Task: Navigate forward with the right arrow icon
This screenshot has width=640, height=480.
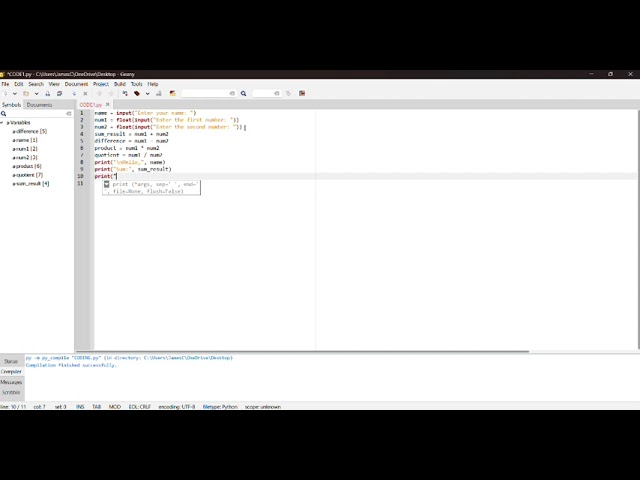Action: pos(111,93)
